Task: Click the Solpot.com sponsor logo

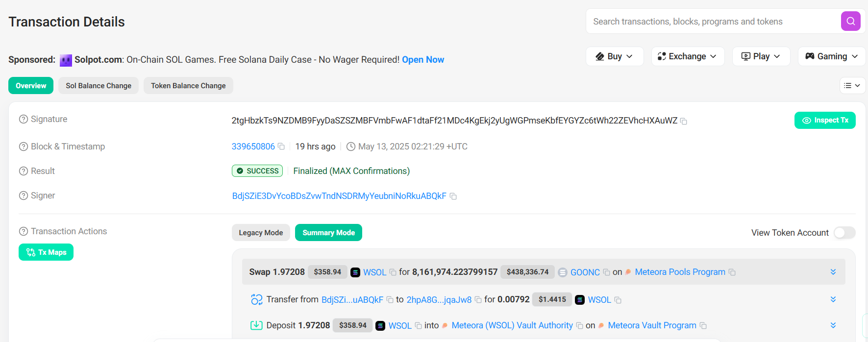Action: click(x=66, y=60)
